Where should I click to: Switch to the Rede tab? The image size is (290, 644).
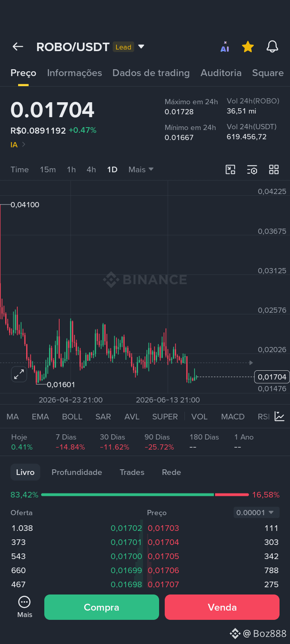click(x=171, y=472)
